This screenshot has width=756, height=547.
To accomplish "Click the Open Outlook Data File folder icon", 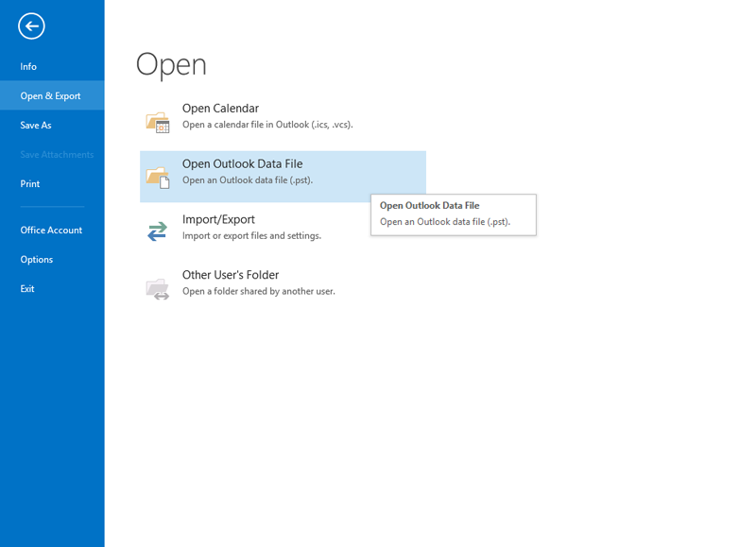I will point(158,178).
